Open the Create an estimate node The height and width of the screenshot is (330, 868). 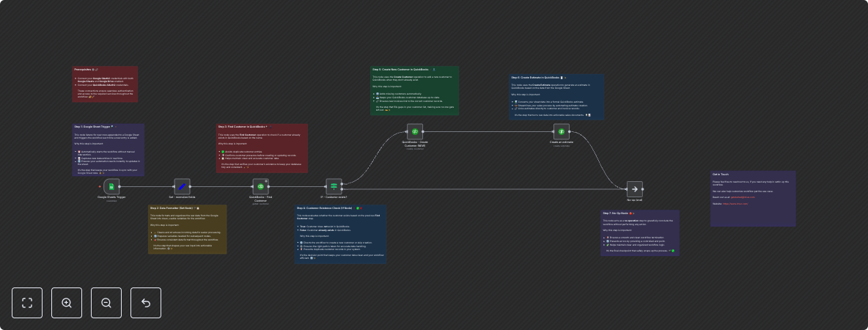[562, 132]
